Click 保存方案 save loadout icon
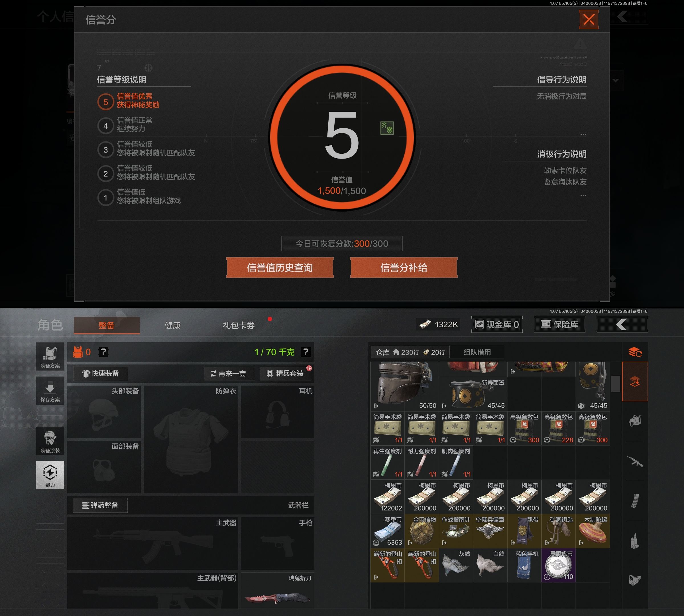This screenshot has width=684, height=616. tap(50, 391)
